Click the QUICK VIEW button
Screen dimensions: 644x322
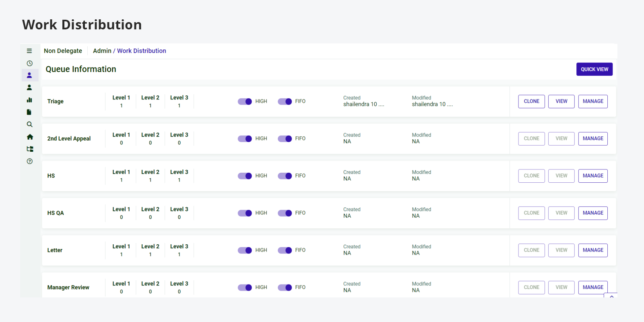594,69
